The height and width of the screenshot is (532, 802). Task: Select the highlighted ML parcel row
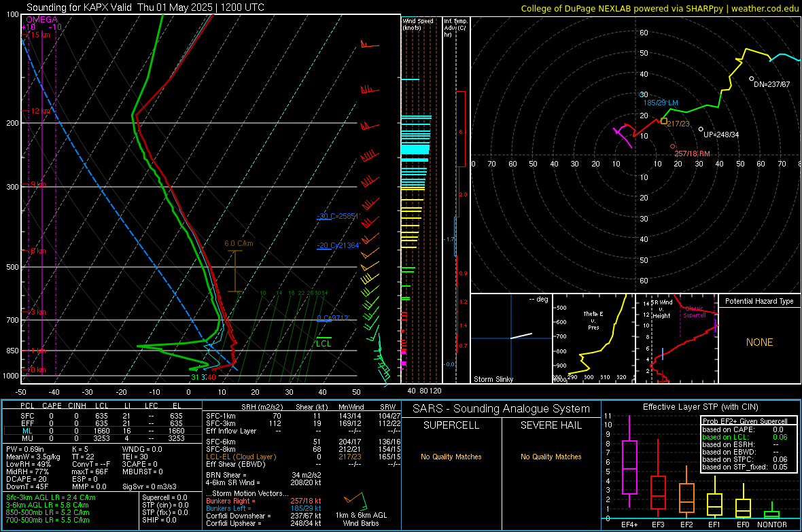tap(101, 431)
